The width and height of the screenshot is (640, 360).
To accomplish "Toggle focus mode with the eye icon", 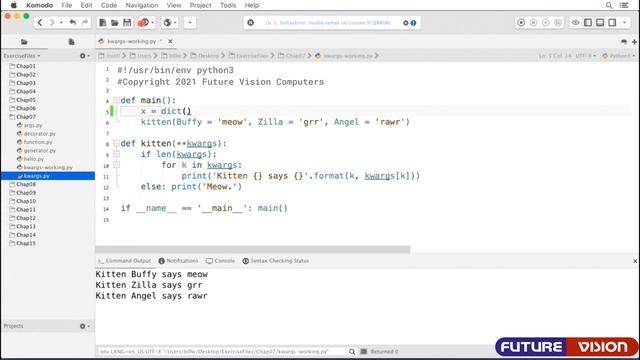I will (575, 22).
